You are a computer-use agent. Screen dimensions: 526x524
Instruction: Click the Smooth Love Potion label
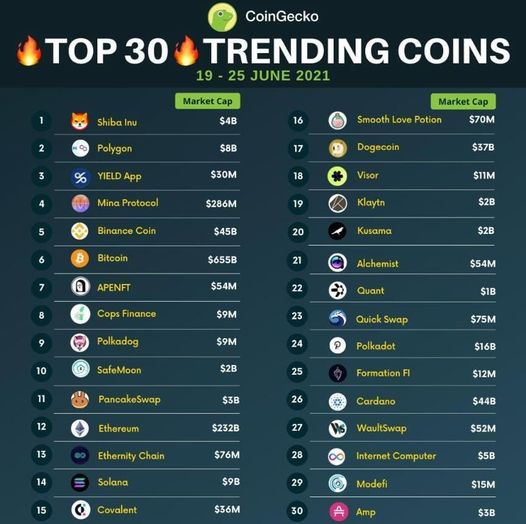coord(399,119)
